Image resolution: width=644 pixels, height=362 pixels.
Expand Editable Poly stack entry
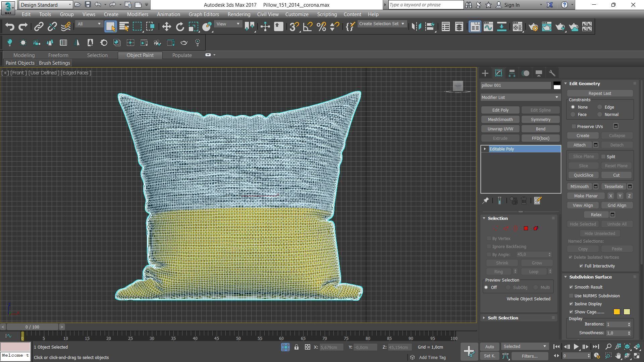click(485, 149)
